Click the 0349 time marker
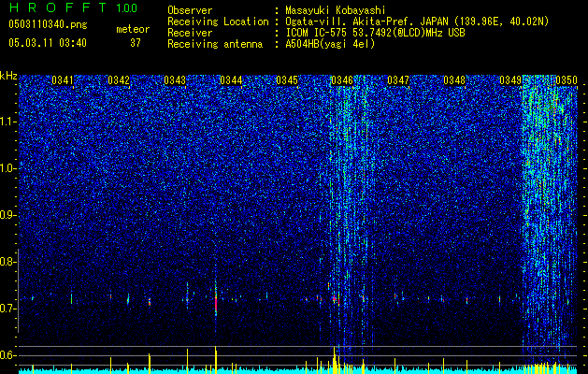 (x=510, y=80)
